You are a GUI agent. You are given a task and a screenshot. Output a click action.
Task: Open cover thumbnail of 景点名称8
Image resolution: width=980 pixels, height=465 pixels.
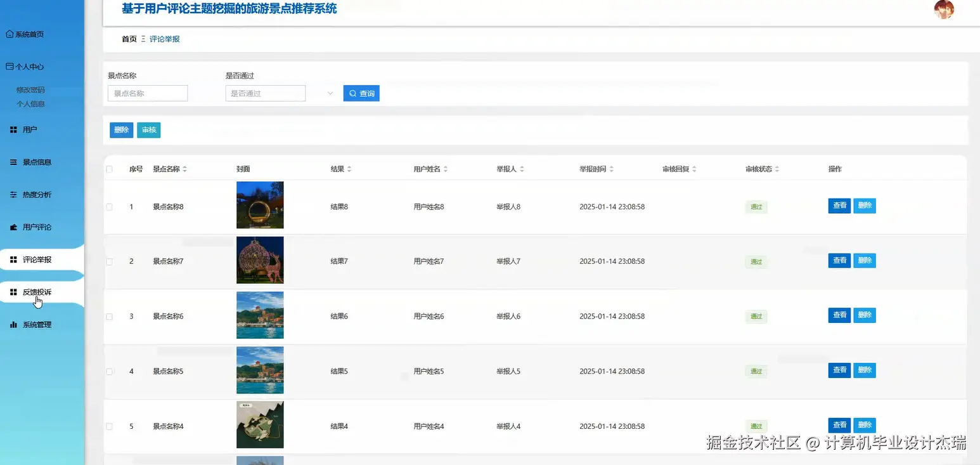point(260,205)
